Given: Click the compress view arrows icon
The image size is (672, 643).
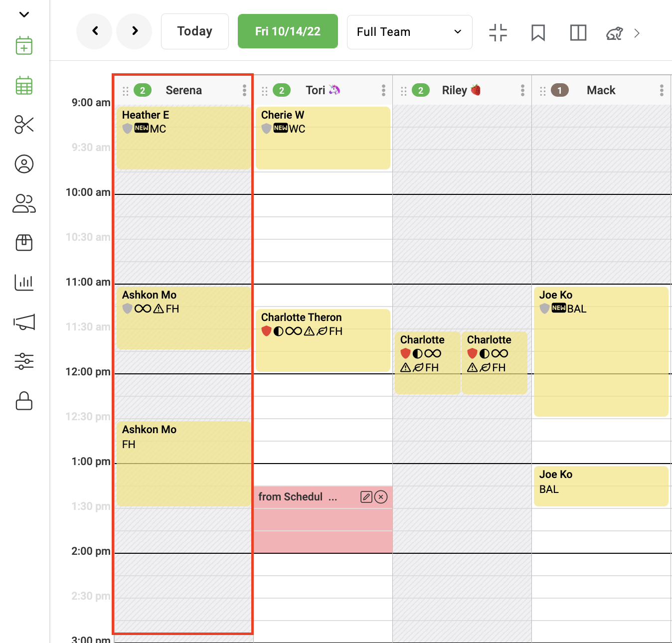Looking at the screenshot, I should 498,33.
